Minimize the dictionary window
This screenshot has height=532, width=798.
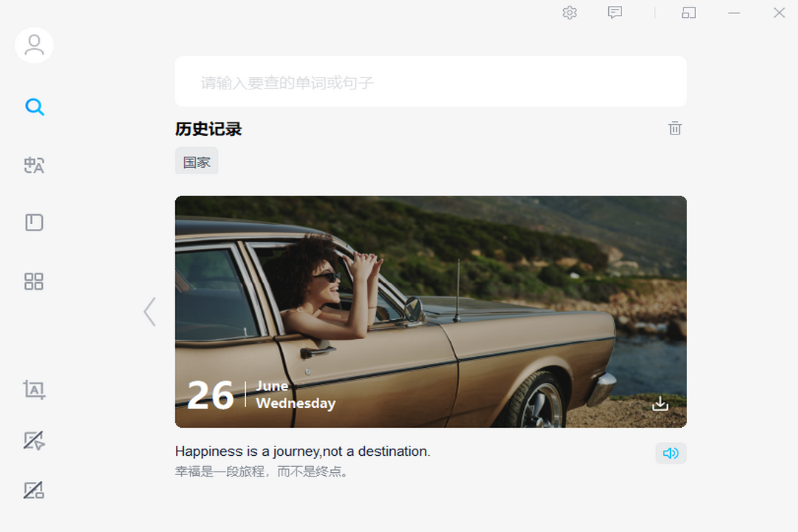734,13
